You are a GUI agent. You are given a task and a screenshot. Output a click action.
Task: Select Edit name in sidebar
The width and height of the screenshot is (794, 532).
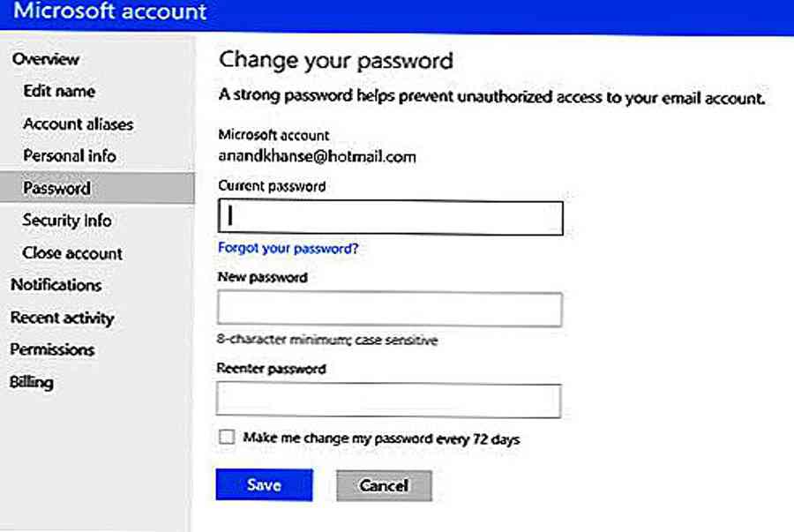[x=59, y=91]
